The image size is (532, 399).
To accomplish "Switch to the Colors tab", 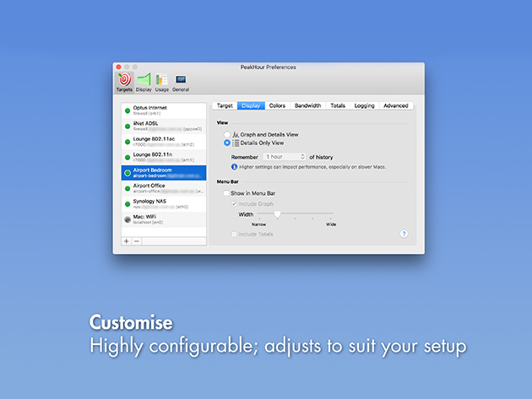I will [x=277, y=105].
